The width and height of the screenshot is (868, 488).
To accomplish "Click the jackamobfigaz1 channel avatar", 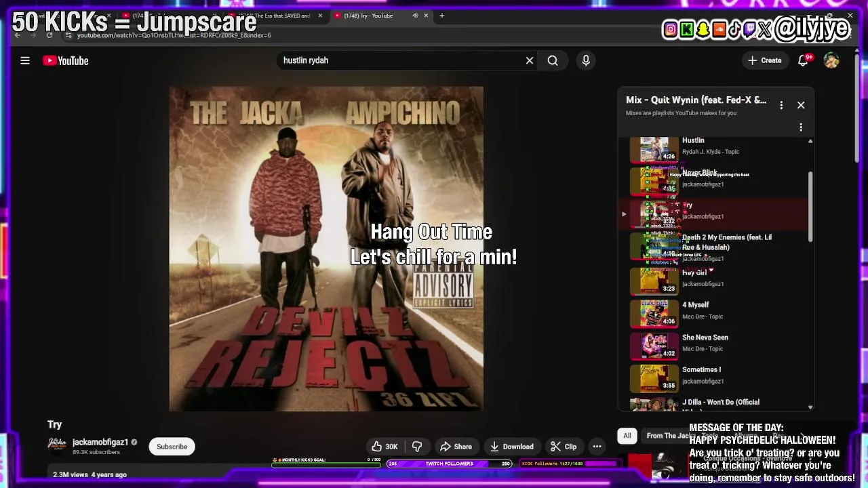I will 57,446.
